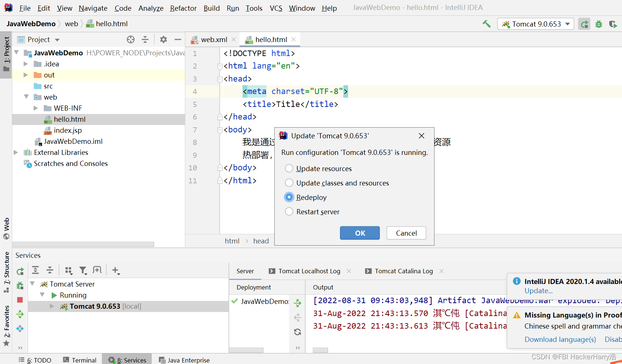Click the Locate file target icon in Project panel
The height and width of the screenshot is (364, 622).
coord(131,39)
